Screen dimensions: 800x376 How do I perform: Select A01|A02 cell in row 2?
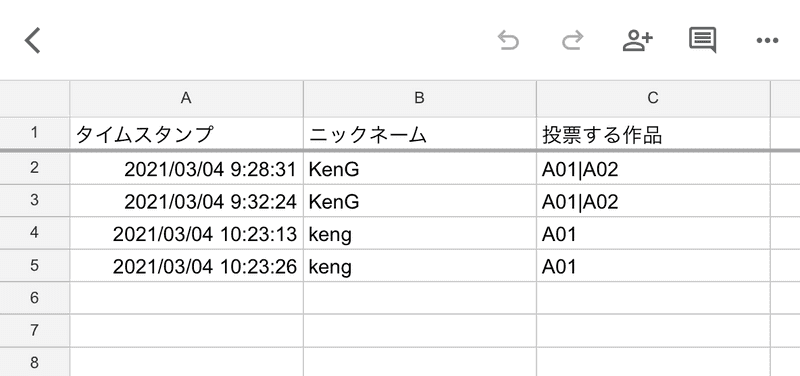tap(653, 169)
